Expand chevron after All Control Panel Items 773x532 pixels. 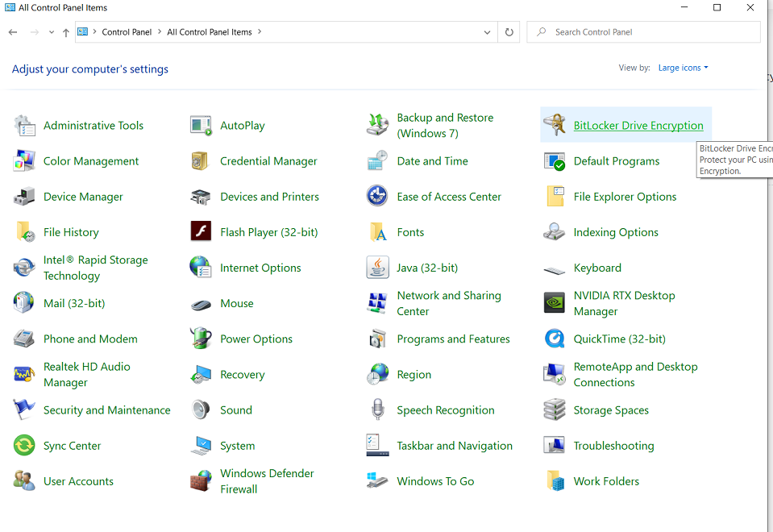pos(260,31)
